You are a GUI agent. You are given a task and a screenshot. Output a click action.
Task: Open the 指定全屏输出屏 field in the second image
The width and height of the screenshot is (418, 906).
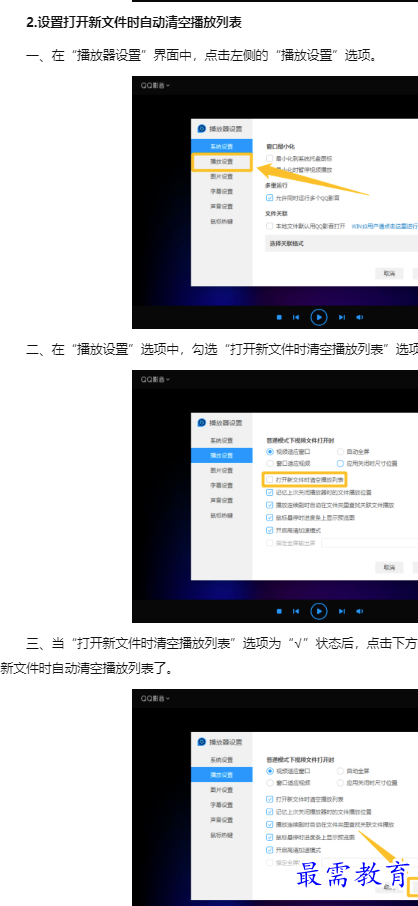click(x=369, y=543)
